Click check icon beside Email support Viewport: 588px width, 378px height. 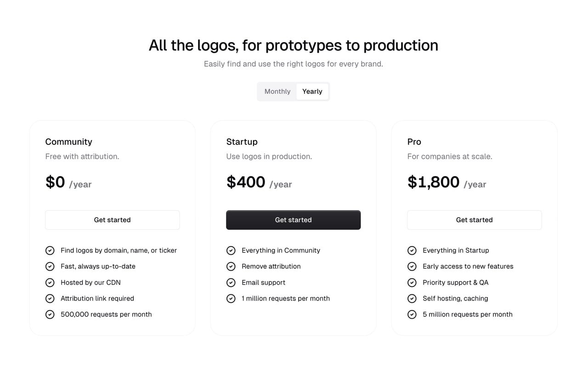[231, 283]
